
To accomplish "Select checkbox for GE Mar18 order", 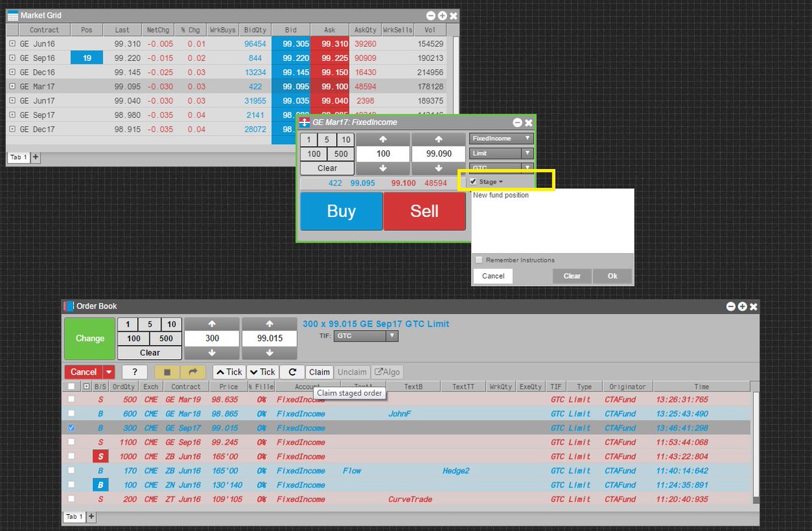I will point(71,413).
